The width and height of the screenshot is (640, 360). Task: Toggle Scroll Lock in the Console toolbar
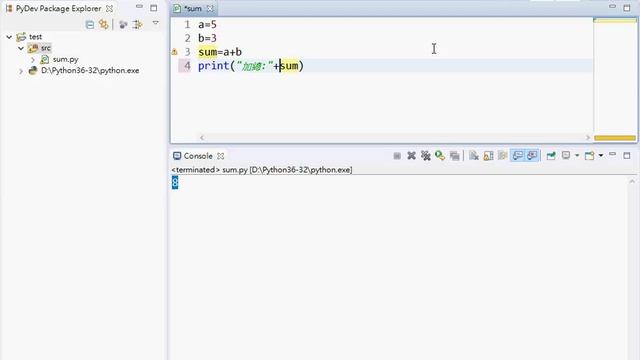[x=488, y=156]
